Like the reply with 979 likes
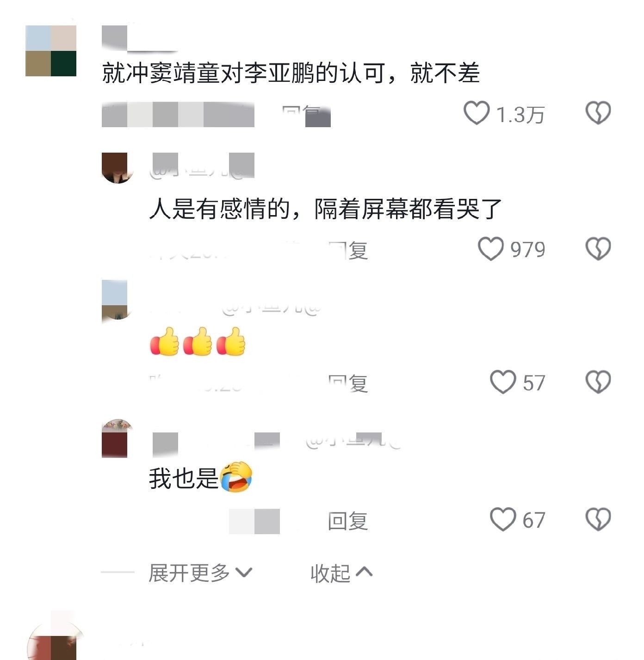The height and width of the screenshot is (660, 644). 490,249
